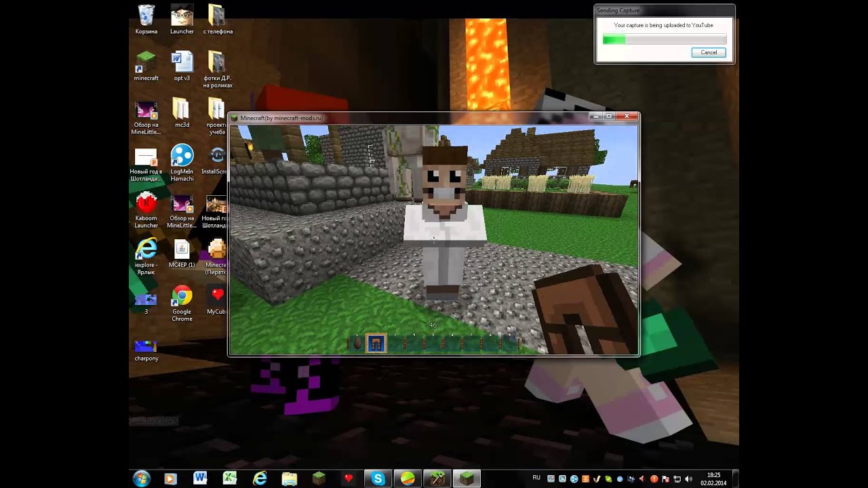Open Windows Explorer folder on taskbar

[x=290, y=479]
